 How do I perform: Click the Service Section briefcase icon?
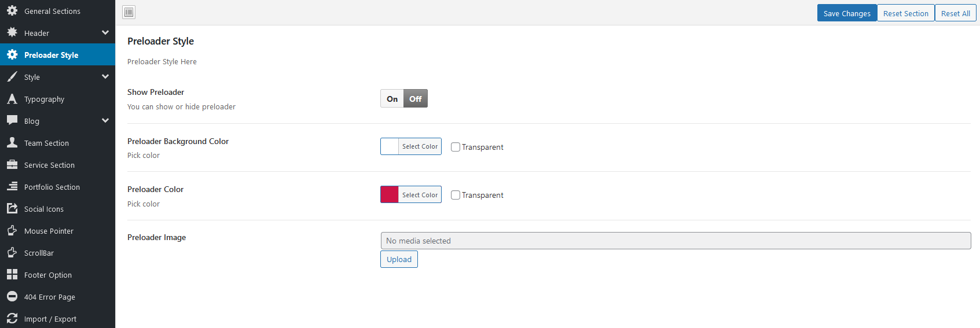[12, 165]
